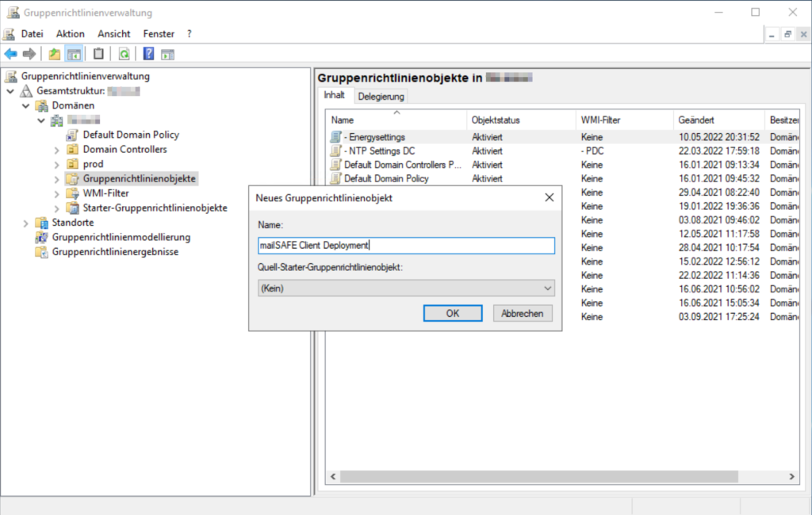Click the Energysettings GPO icon in list
Screen dimensions: 812x515
(336, 137)
